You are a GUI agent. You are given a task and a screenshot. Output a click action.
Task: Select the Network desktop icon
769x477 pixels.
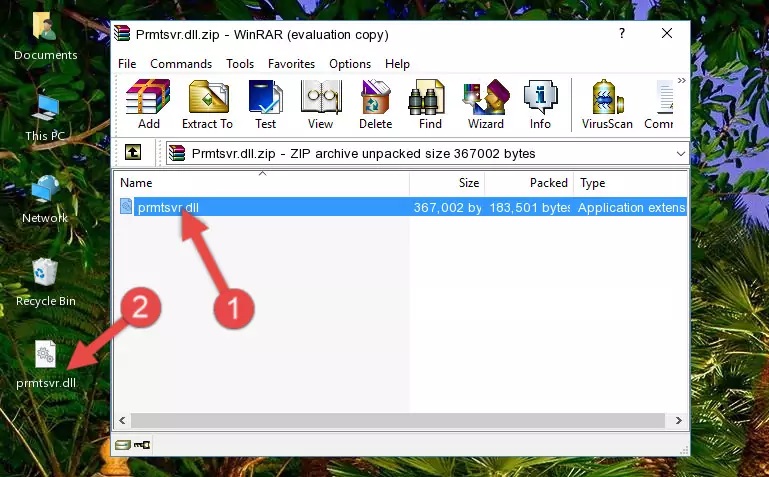tap(45, 200)
